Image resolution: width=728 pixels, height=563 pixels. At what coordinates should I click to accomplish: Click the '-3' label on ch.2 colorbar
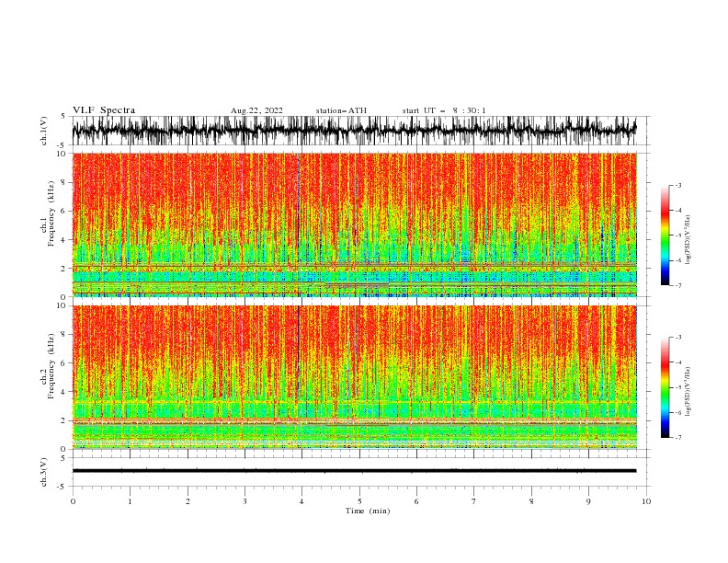[x=678, y=338]
